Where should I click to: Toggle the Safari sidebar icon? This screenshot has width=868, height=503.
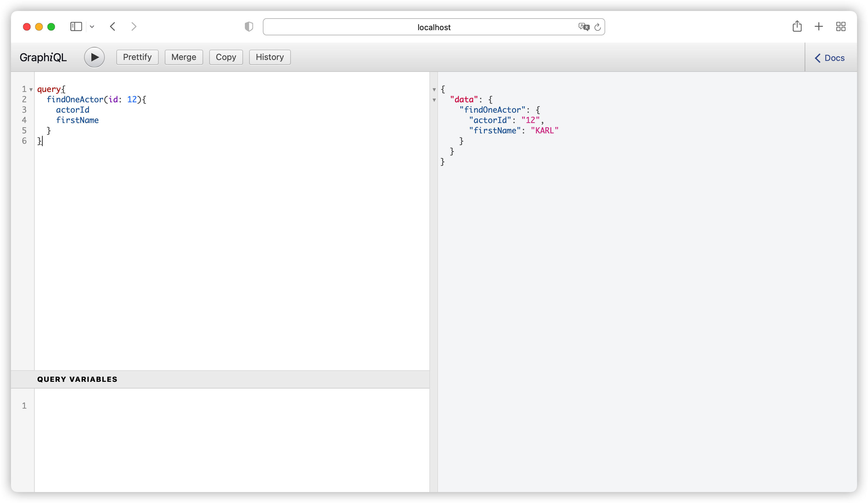[x=76, y=26]
